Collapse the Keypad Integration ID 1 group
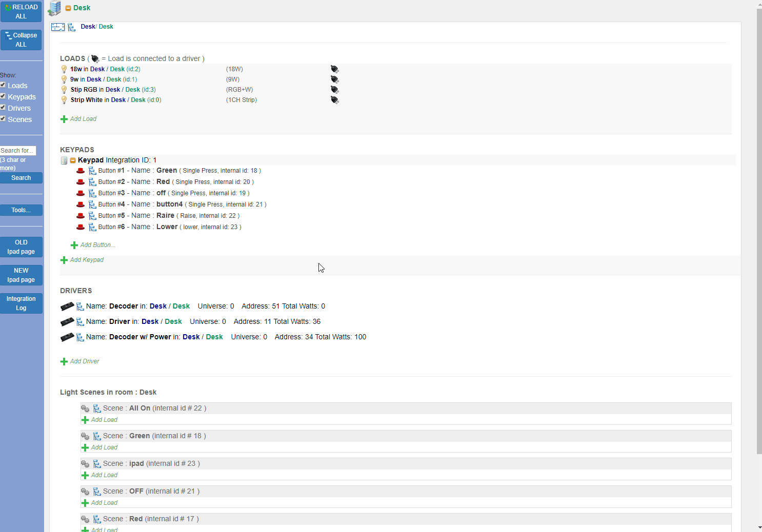762x532 pixels. (73, 160)
